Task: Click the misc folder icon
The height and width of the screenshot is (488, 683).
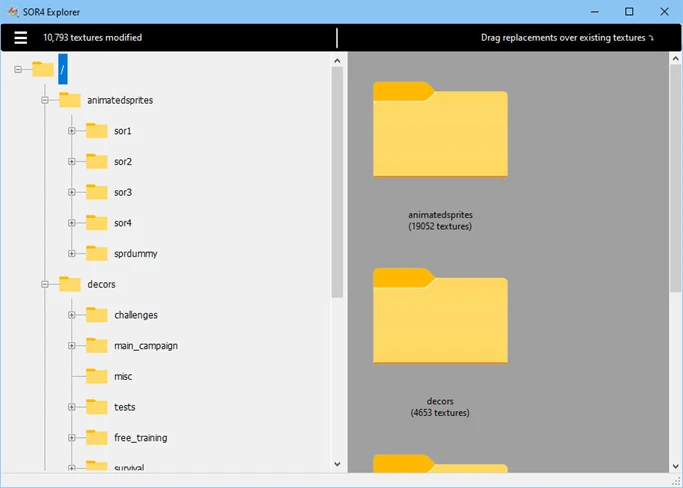Action: tap(97, 376)
